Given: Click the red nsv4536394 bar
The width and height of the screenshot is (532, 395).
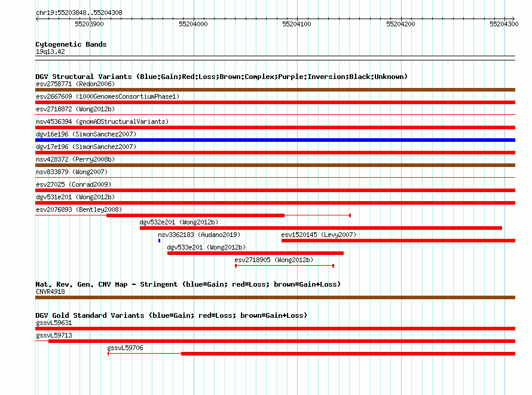Looking at the screenshot, I should point(275,127).
